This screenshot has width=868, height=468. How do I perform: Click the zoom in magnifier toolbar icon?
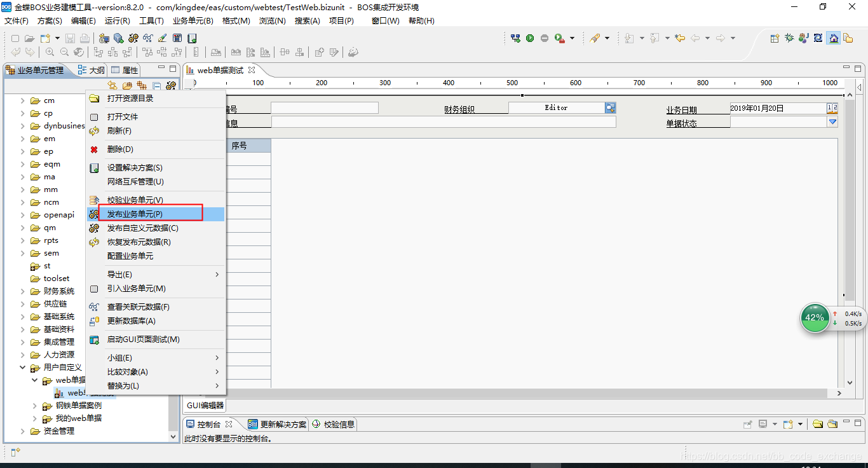(x=50, y=52)
